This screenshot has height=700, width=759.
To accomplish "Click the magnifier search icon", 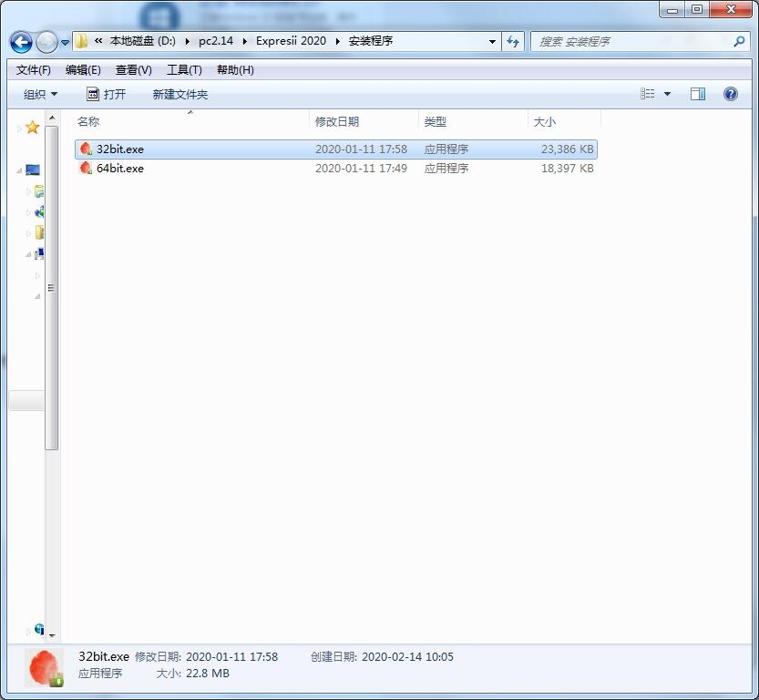I will click(739, 42).
